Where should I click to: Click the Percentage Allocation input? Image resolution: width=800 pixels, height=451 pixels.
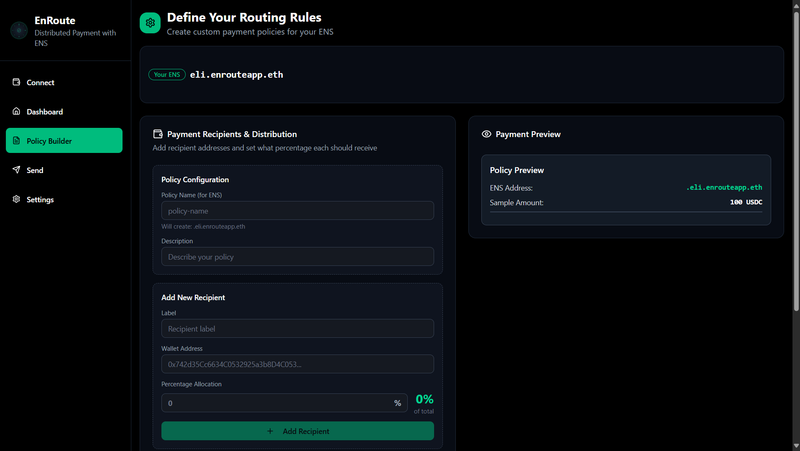277,403
